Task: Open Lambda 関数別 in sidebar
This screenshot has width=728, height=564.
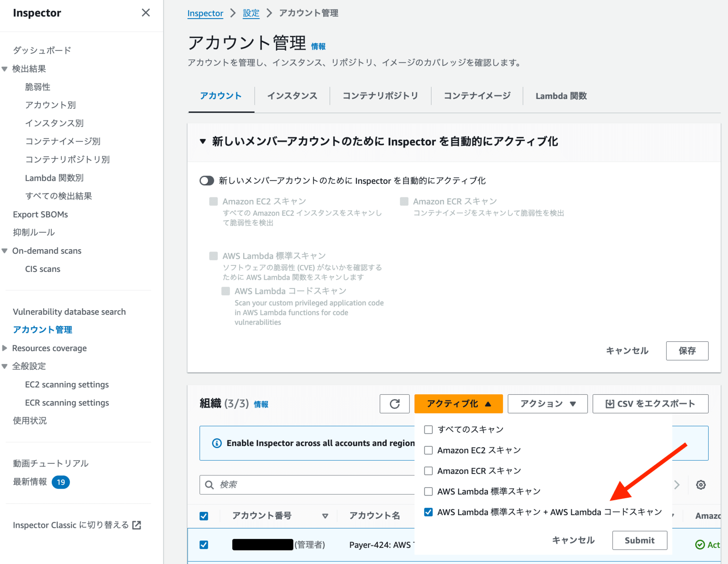Action: tap(54, 178)
